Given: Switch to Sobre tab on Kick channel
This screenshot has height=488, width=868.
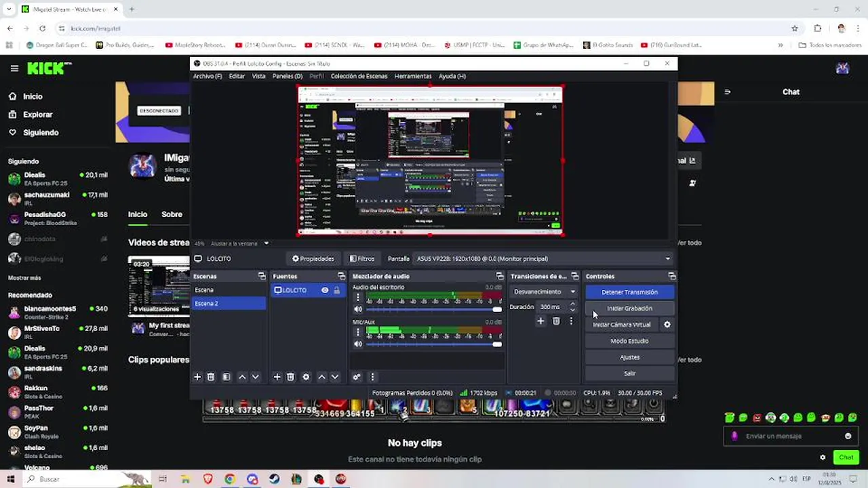Looking at the screenshot, I should click(172, 214).
